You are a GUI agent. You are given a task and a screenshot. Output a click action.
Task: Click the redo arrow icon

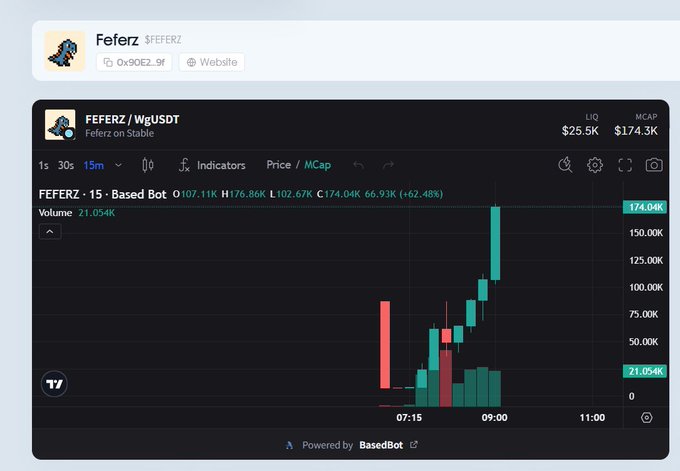[x=388, y=165]
